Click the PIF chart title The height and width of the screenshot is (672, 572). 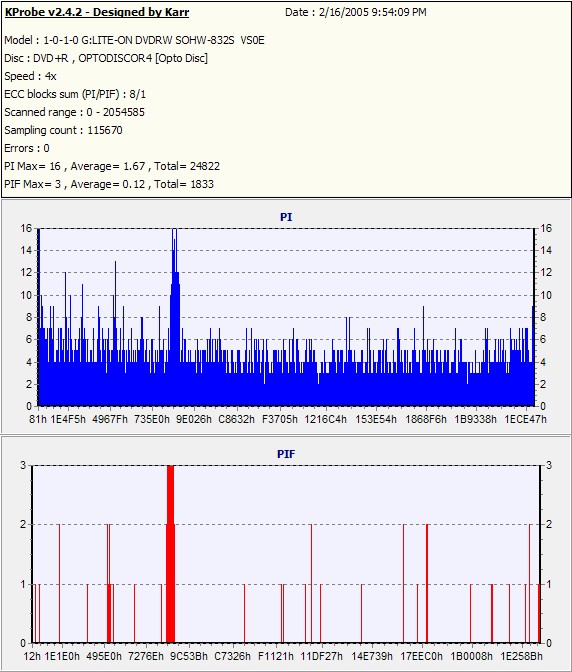click(x=286, y=454)
